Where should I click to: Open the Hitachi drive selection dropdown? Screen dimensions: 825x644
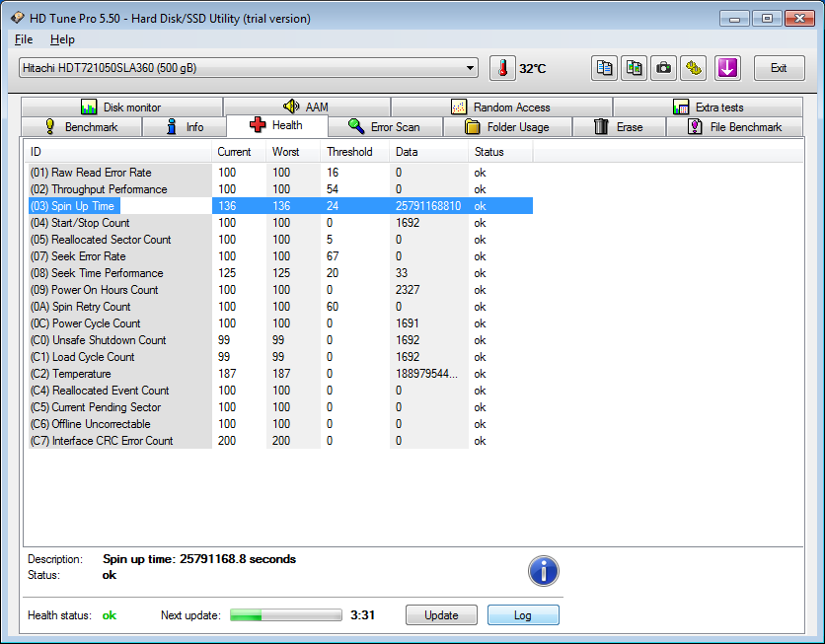[249, 68]
